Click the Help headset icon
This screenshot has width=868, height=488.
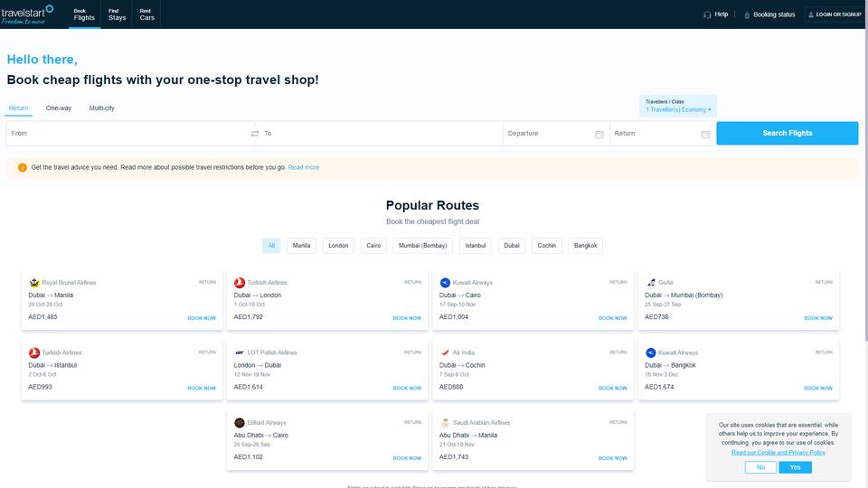point(707,15)
